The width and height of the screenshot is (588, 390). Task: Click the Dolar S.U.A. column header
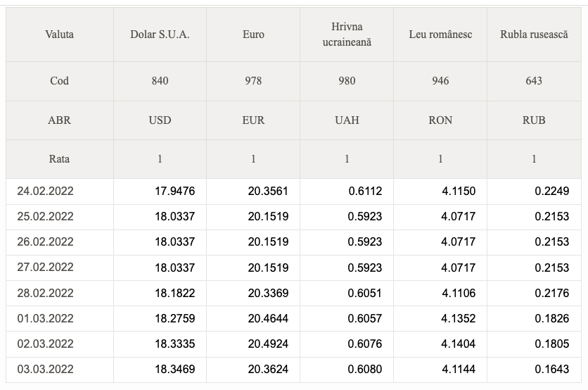click(160, 34)
